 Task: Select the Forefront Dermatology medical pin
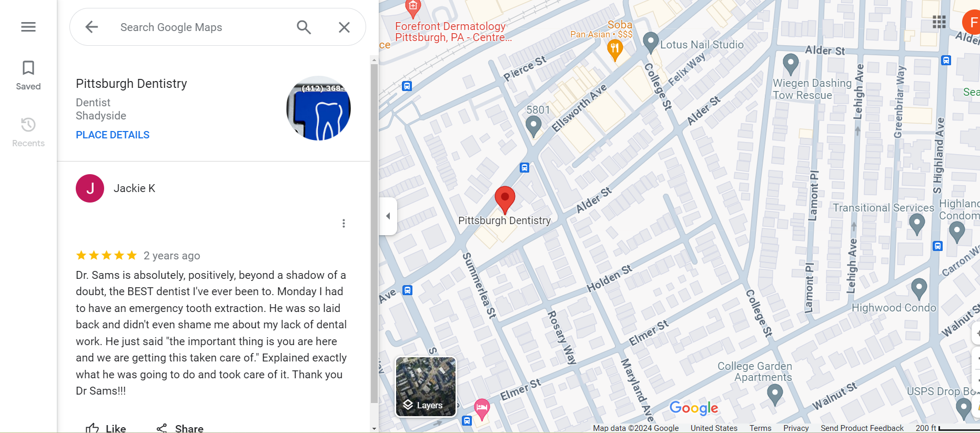tap(413, 8)
